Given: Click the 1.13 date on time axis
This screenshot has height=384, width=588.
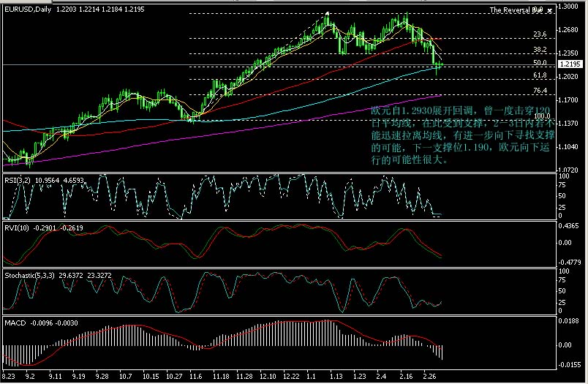Looking at the screenshot, I should (336, 376).
